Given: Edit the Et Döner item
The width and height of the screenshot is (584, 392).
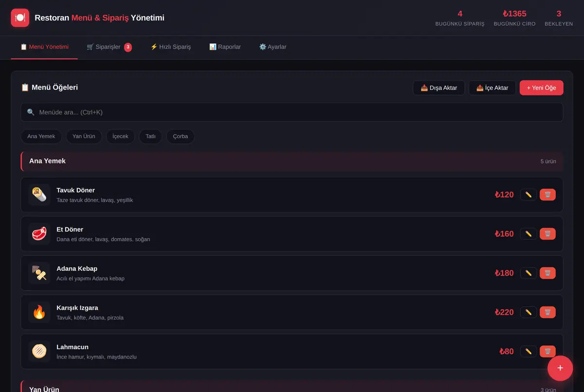Looking at the screenshot, I should click(529, 234).
